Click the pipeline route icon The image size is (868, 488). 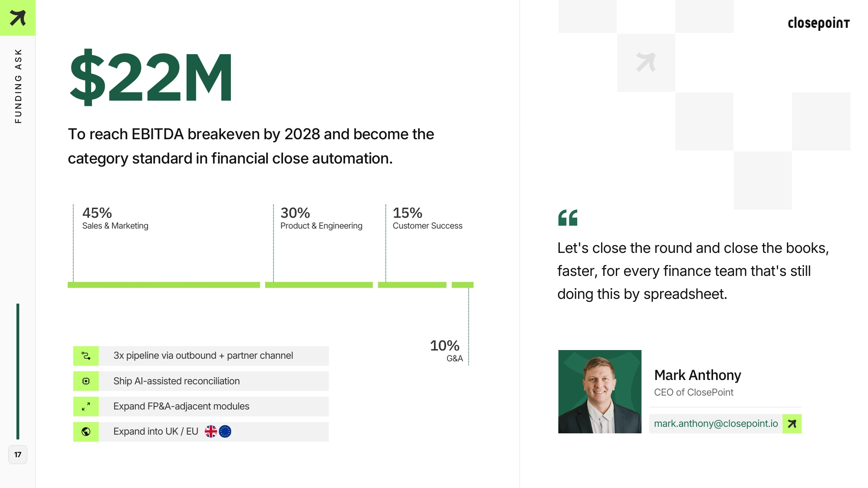86,356
